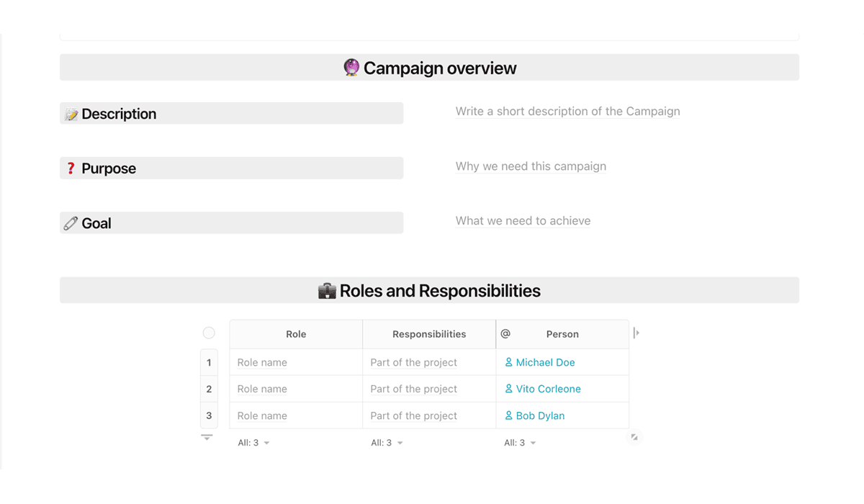
Task: Click the Campaign description placeholder text field
Action: click(567, 112)
